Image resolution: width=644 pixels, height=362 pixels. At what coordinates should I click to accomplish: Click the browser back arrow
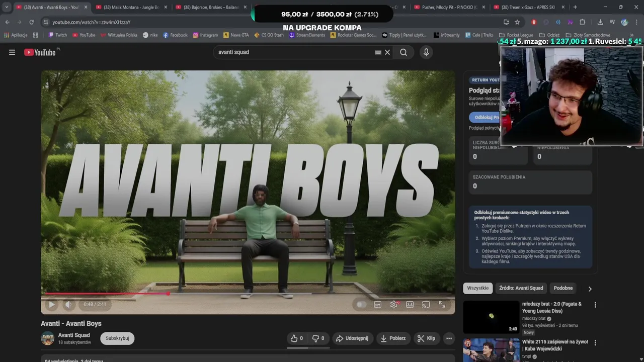point(7,22)
